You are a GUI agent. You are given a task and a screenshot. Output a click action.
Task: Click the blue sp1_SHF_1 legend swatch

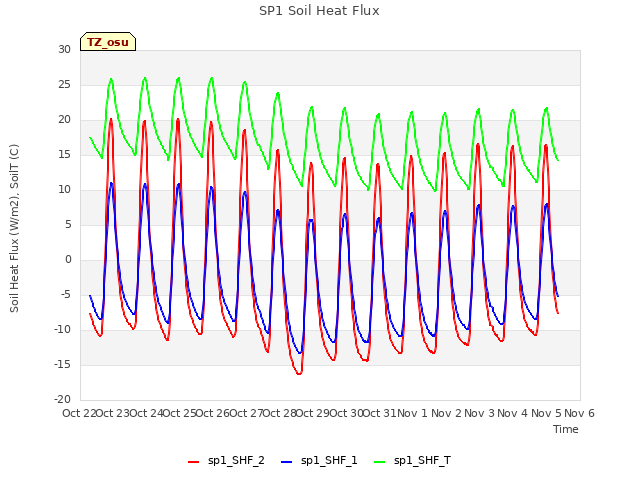tap(287, 462)
